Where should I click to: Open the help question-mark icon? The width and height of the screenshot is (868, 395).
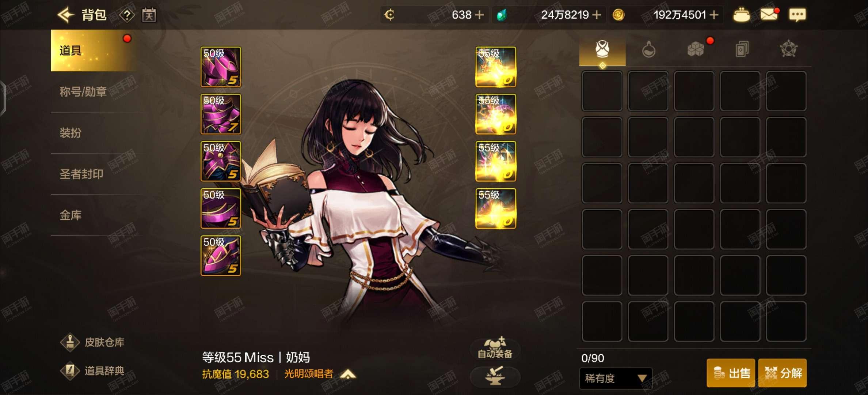[x=127, y=15]
